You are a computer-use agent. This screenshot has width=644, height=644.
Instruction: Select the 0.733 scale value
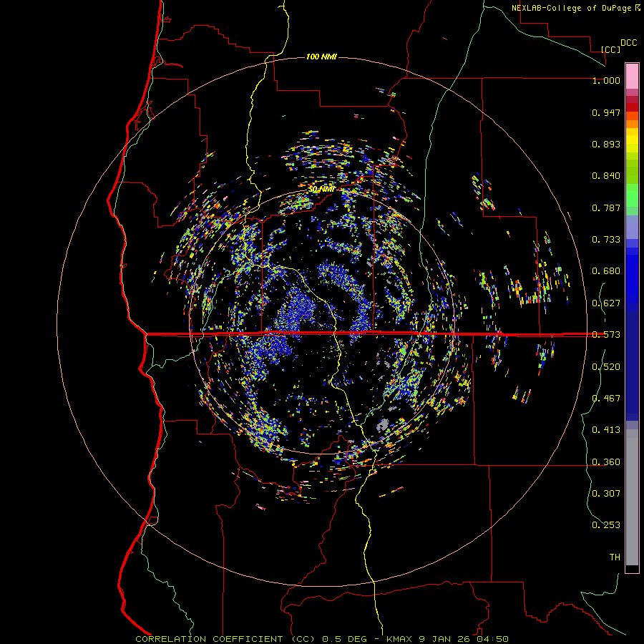[606, 240]
